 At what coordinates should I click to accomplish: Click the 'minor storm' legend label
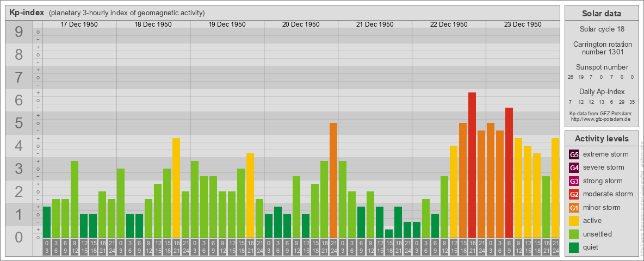click(602, 208)
